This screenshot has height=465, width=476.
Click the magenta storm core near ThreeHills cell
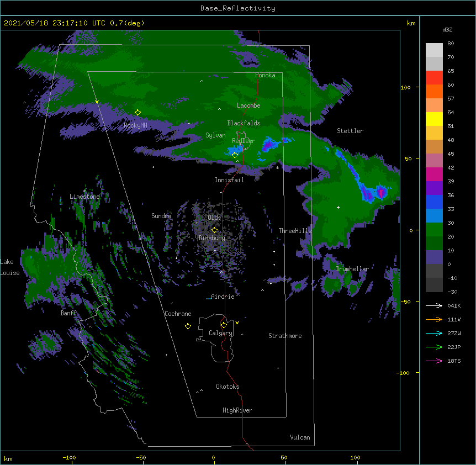[x=381, y=192]
